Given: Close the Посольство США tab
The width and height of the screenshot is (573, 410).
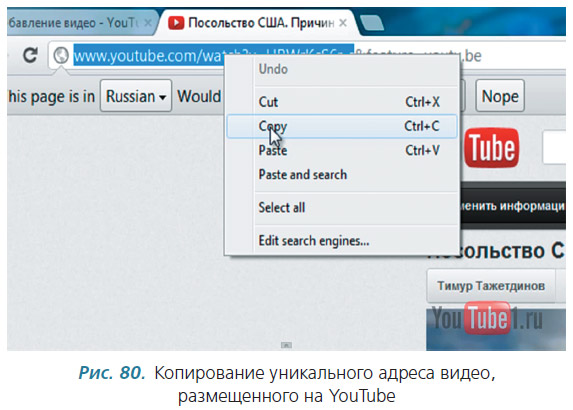Looking at the screenshot, I should click(x=343, y=23).
